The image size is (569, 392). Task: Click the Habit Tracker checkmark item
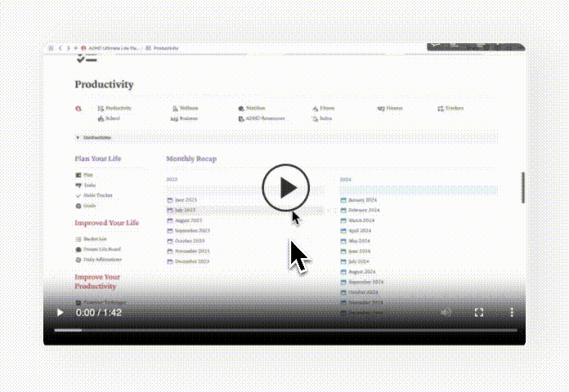tap(96, 196)
